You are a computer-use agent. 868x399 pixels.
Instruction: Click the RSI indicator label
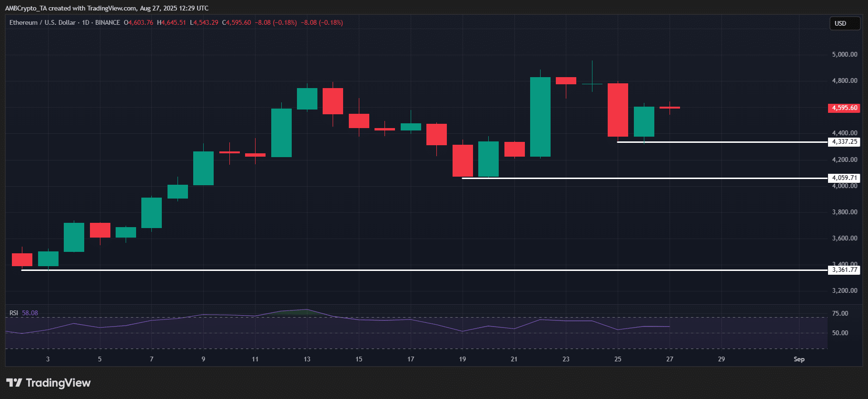coord(14,313)
